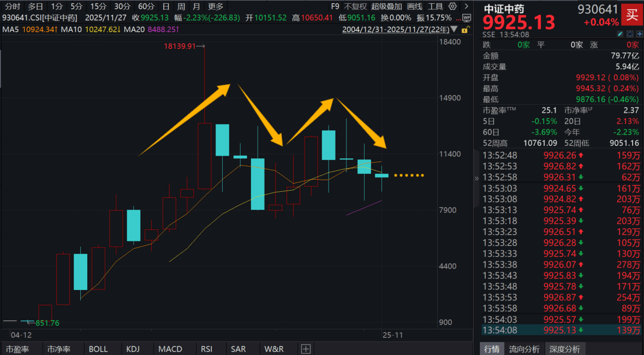The height and width of the screenshot is (355, 644).
Task: Add stock with the plus icon
Action: tap(639, 34)
